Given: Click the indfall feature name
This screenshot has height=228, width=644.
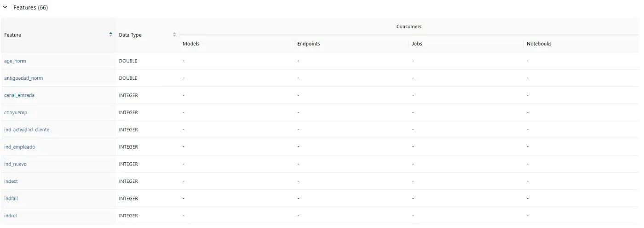Looking at the screenshot, I should (11, 199).
